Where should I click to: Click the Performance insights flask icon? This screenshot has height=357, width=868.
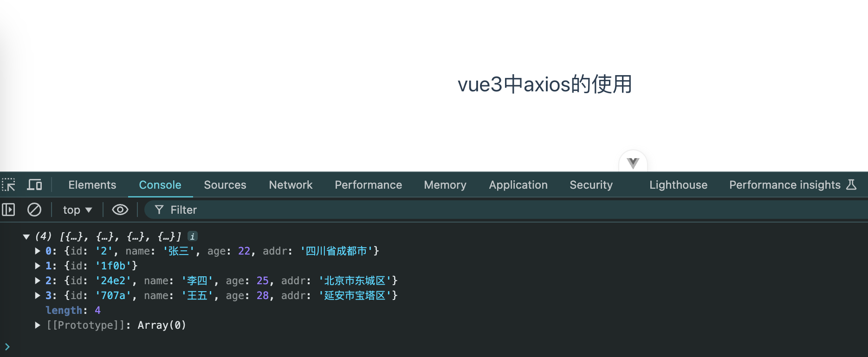[851, 185]
